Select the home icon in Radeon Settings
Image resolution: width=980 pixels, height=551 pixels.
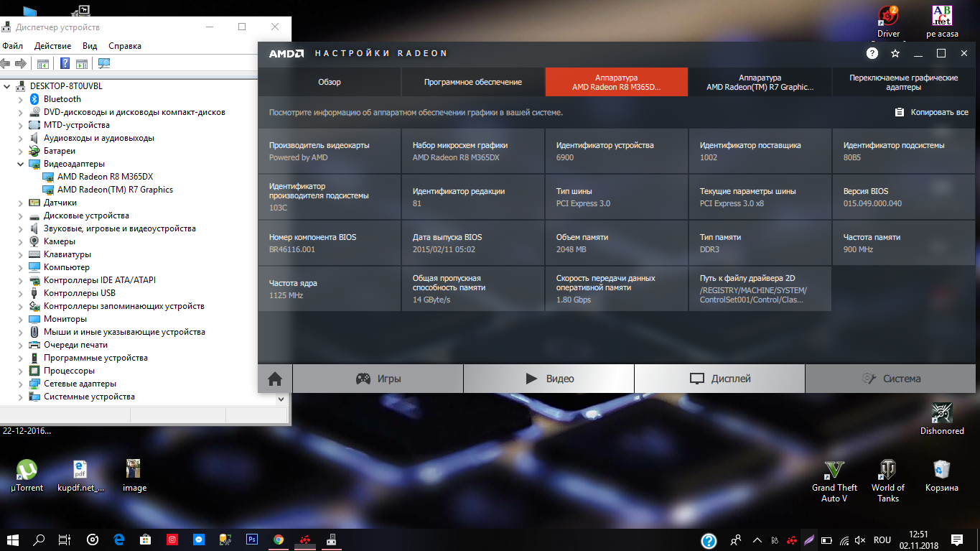pyautogui.click(x=274, y=379)
